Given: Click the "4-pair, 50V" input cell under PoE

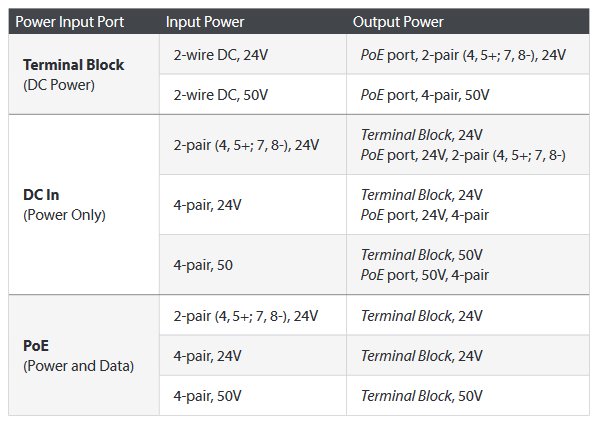Looking at the screenshot, I should (x=207, y=396).
